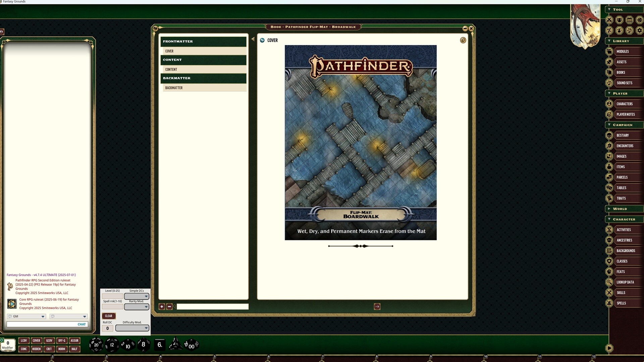644x362 pixels.
Task: Open the Backmatter page of the book
Action: (x=204, y=87)
